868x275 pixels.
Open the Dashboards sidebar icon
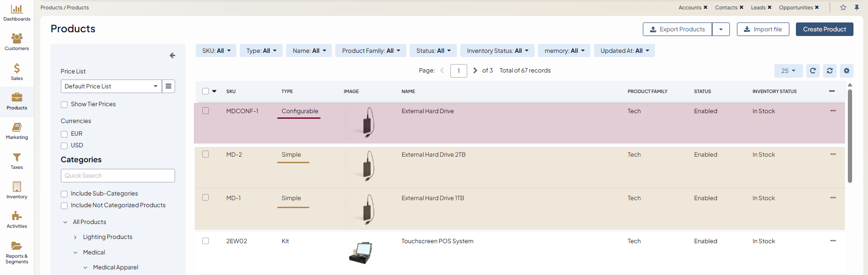(x=17, y=13)
